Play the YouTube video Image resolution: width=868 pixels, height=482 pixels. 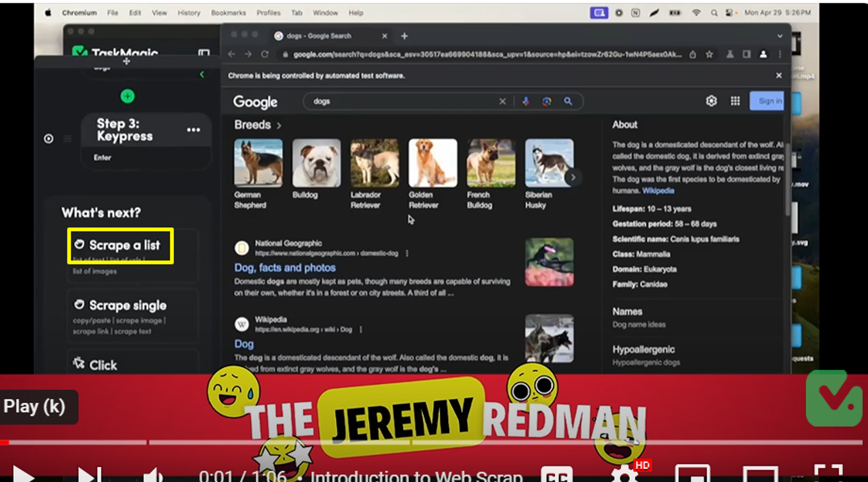23,475
